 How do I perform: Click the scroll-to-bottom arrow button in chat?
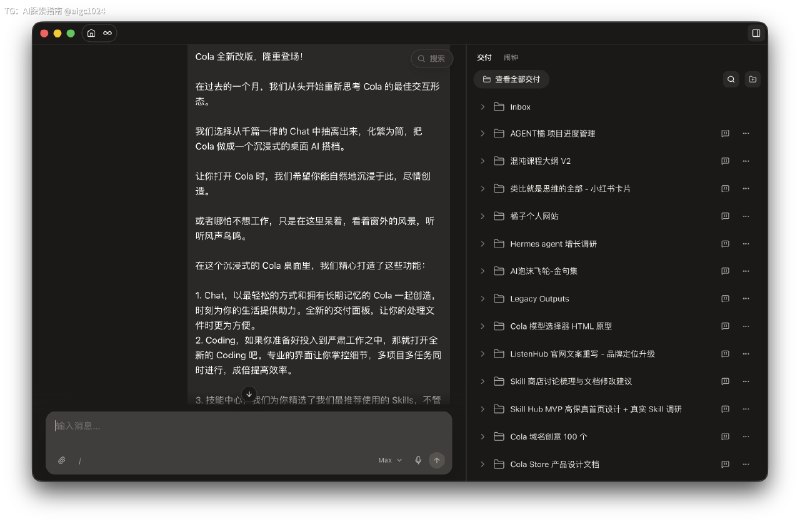tap(249, 394)
